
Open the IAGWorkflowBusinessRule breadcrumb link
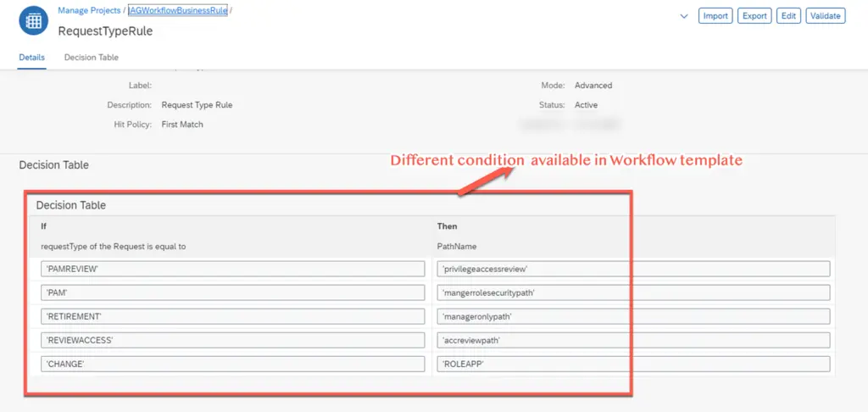tap(178, 10)
